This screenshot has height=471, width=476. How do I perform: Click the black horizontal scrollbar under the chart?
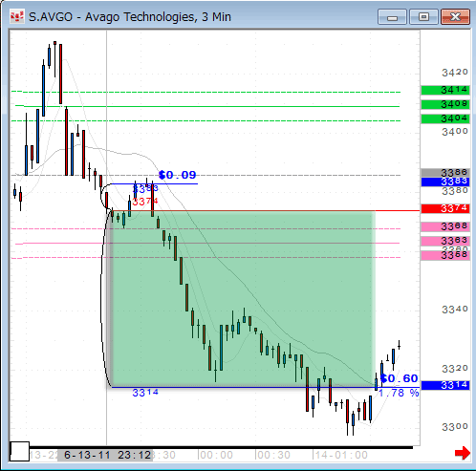[221, 447]
